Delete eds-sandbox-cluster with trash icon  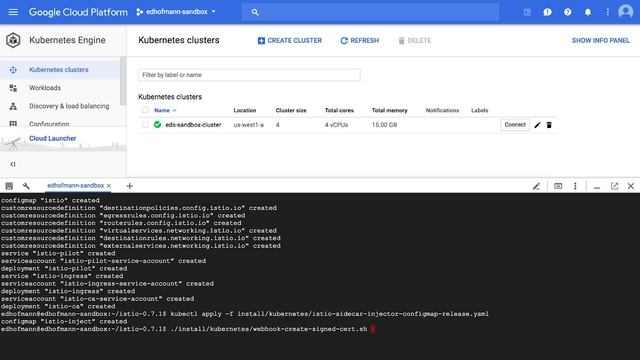pos(549,125)
